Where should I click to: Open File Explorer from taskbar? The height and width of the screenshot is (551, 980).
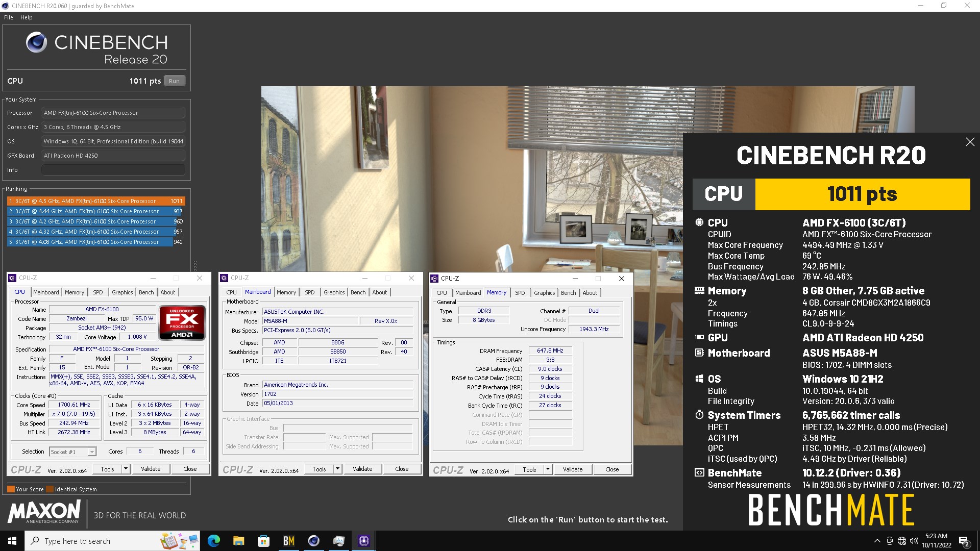[x=238, y=541]
